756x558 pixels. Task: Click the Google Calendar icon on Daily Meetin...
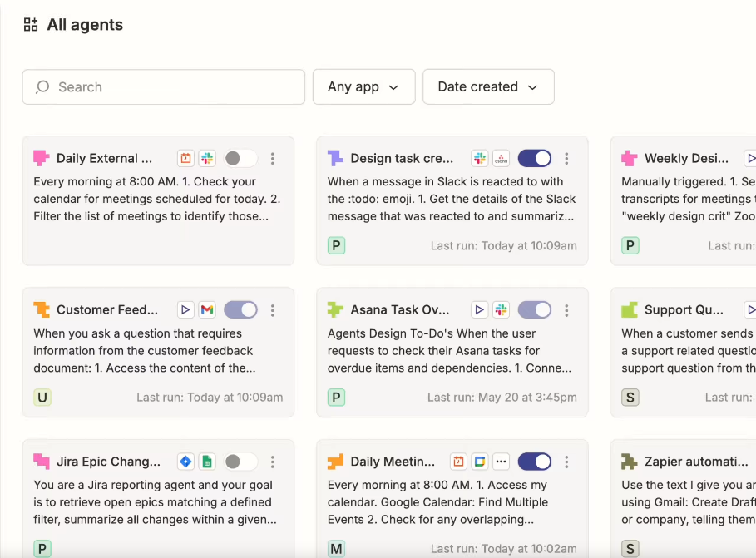coord(480,462)
